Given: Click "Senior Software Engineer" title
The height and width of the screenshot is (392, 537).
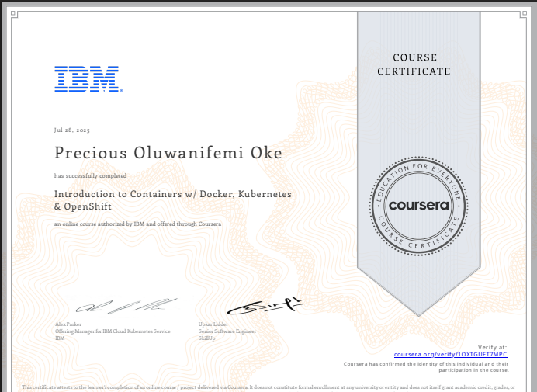Looking at the screenshot, I should click(x=227, y=331).
